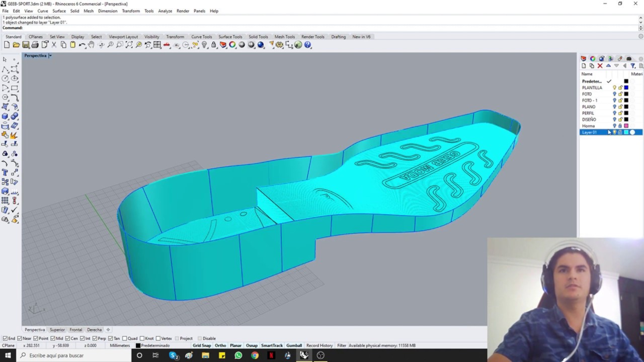The image size is (644, 362).
Task: Select the Pan hand tool
Action: (91, 45)
